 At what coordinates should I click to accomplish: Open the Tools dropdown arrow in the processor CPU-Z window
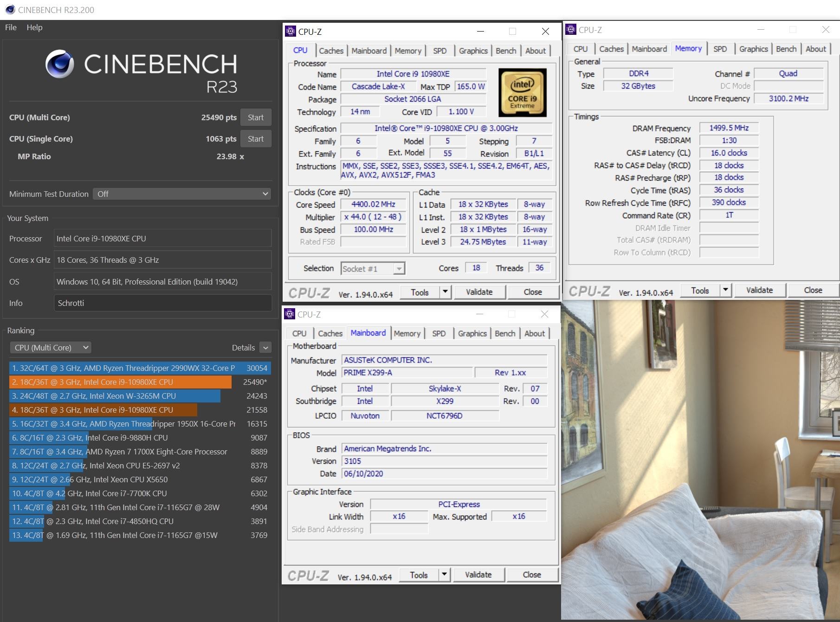pyautogui.click(x=445, y=292)
